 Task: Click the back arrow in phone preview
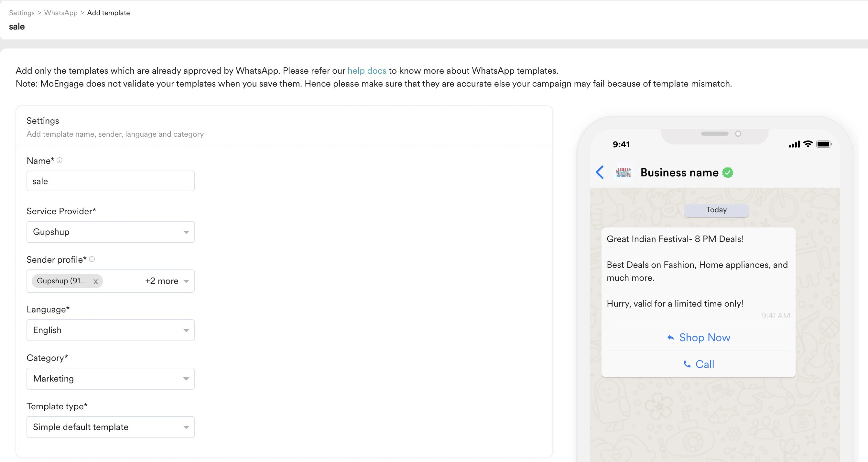[600, 172]
